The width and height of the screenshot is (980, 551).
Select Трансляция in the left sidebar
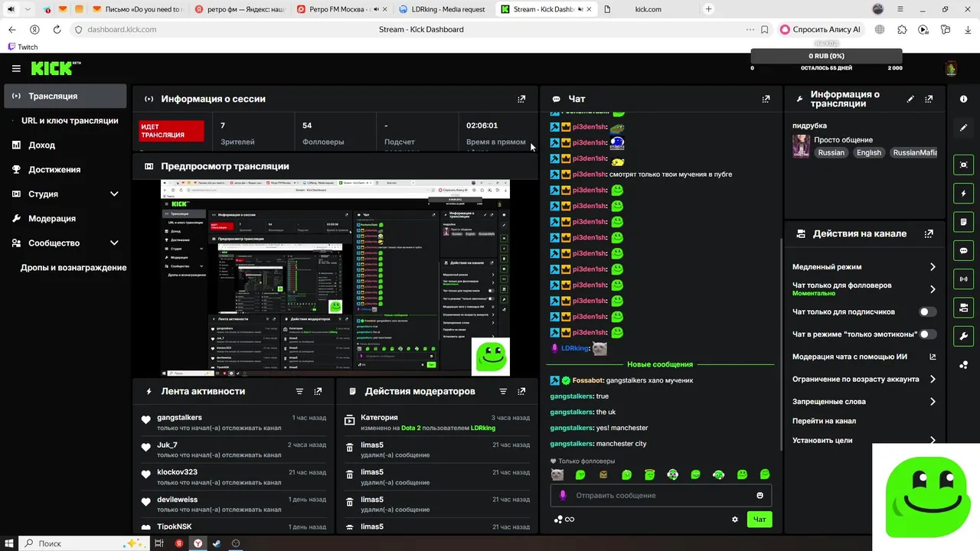(65, 96)
